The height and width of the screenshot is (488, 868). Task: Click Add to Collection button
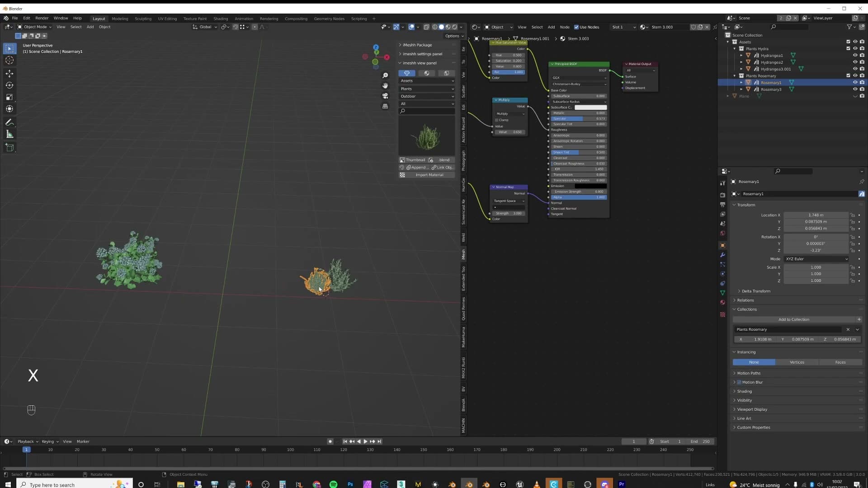pyautogui.click(x=794, y=319)
